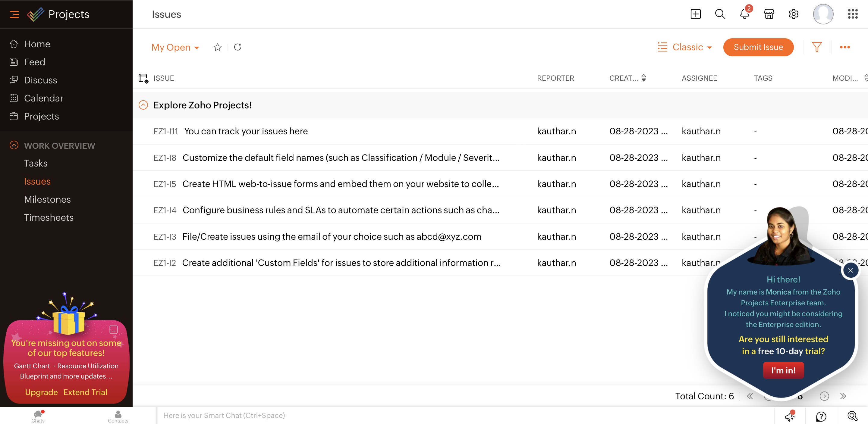Click the Smart Chat input field
Screen dimensions: 868x424
pyautogui.click(x=465, y=415)
